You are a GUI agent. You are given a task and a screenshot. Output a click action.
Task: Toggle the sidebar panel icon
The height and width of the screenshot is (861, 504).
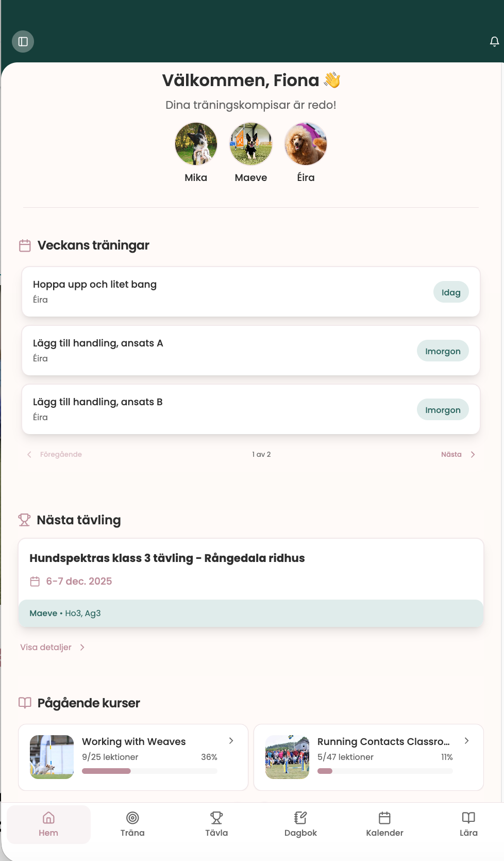[x=23, y=42]
